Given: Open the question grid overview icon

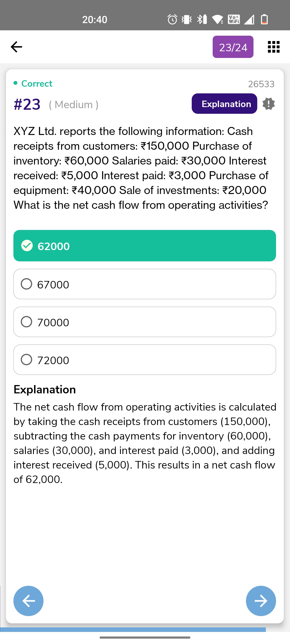Looking at the screenshot, I should [x=274, y=47].
